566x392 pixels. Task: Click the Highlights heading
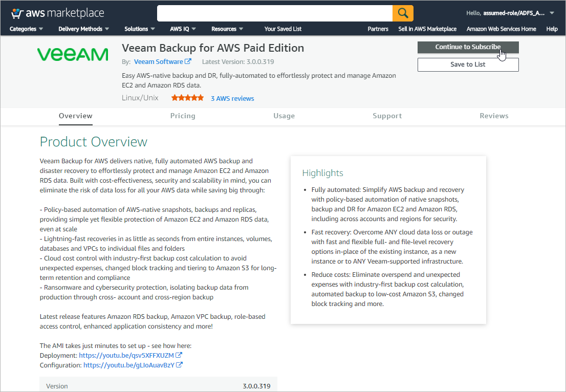[x=323, y=173]
